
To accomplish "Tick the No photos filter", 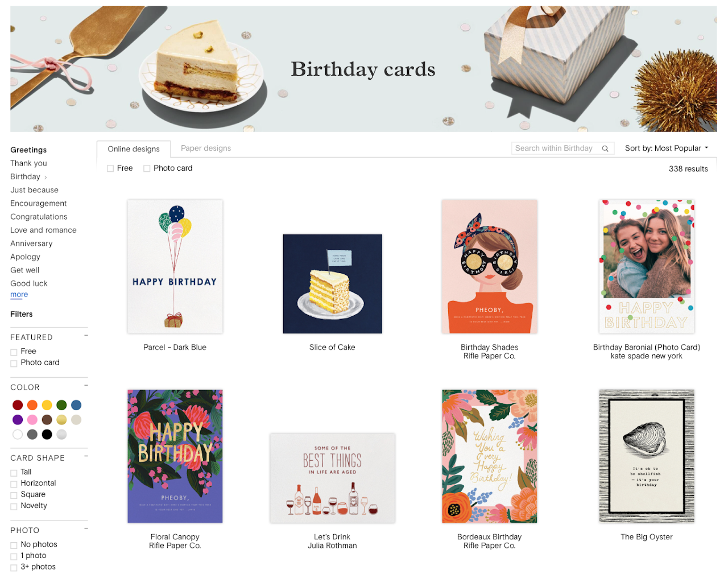I will click(x=14, y=546).
